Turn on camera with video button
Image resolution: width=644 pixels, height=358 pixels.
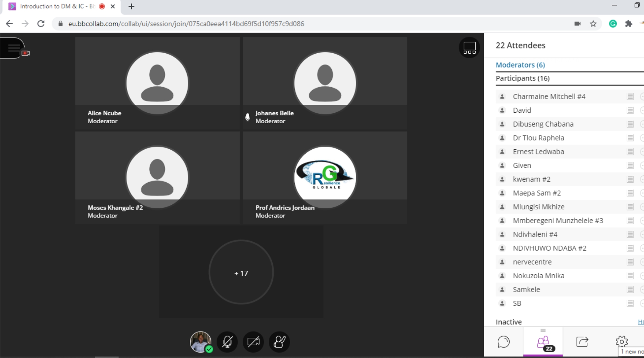click(x=253, y=342)
